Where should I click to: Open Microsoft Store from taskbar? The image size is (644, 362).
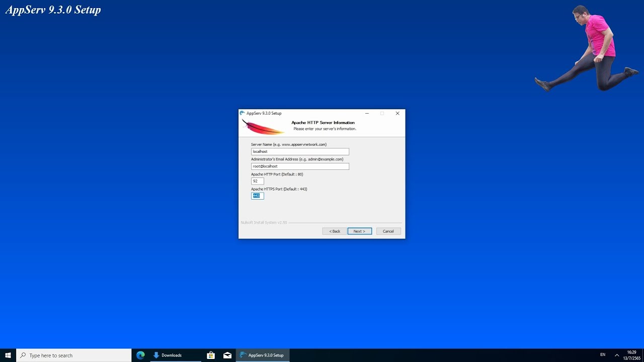211,355
